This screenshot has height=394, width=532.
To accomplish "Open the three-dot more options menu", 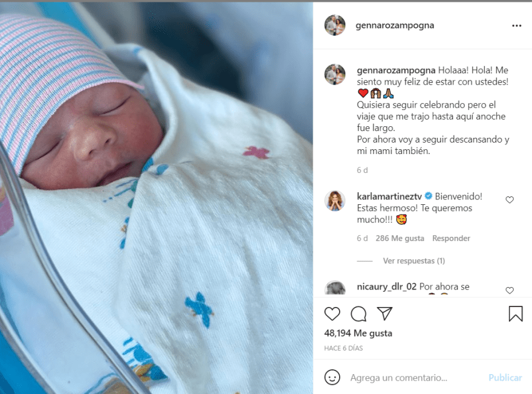I will (516, 26).
